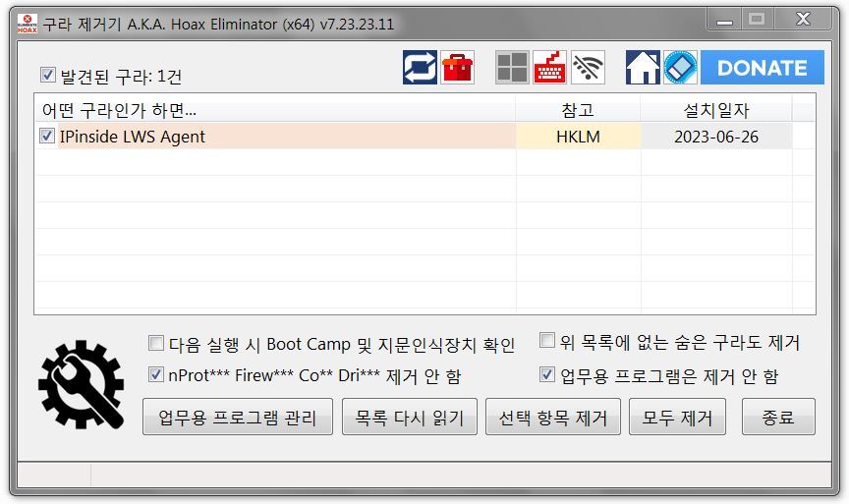Toggle '업무용 프로그램은 제거 안 함' checkbox

coord(547,374)
